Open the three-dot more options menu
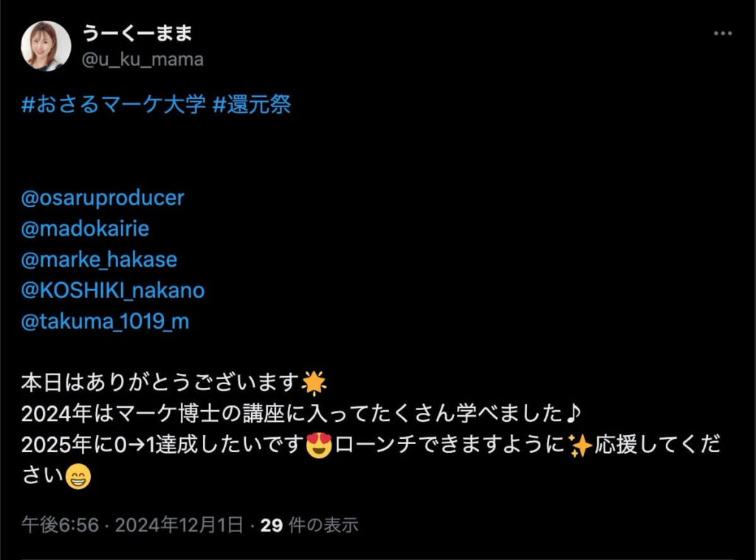 tap(723, 33)
